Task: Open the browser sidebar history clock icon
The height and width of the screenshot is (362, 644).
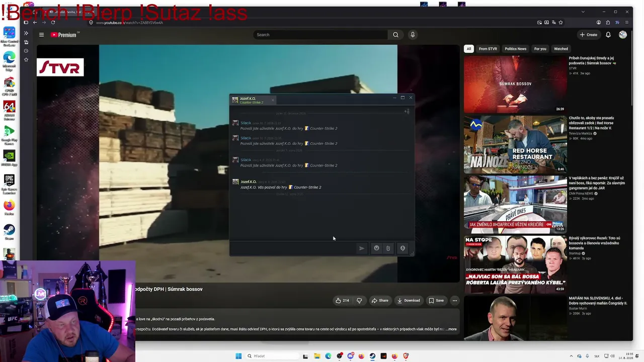Action: 26,51
